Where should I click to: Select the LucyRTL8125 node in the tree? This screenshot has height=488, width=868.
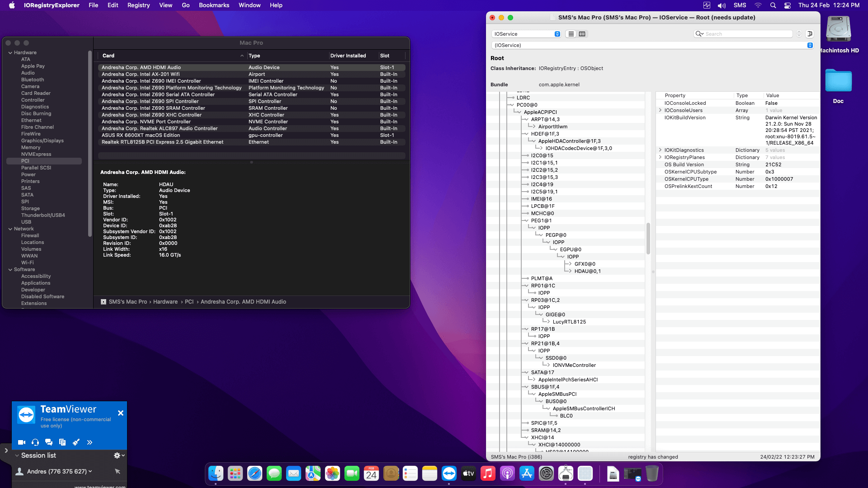point(569,322)
